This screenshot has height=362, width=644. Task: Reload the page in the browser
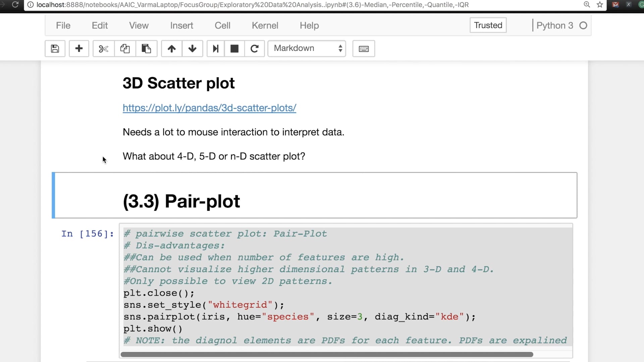click(x=15, y=5)
